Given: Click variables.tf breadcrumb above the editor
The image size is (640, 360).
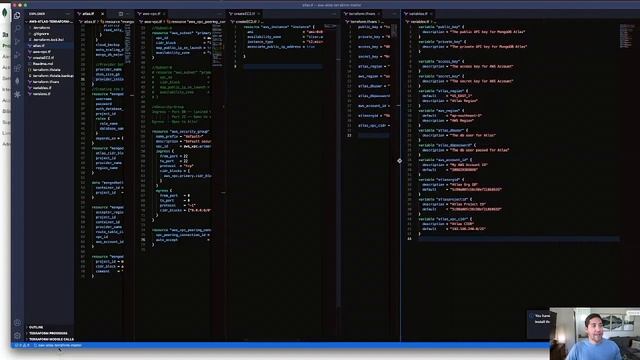Looking at the screenshot, I should [x=417, y=22].
